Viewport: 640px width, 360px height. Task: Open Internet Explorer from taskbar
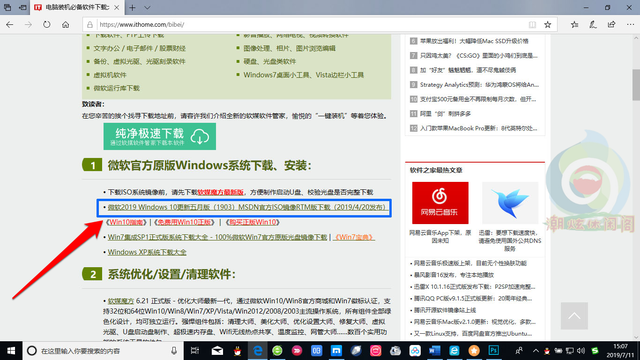(x=454, y=351)
